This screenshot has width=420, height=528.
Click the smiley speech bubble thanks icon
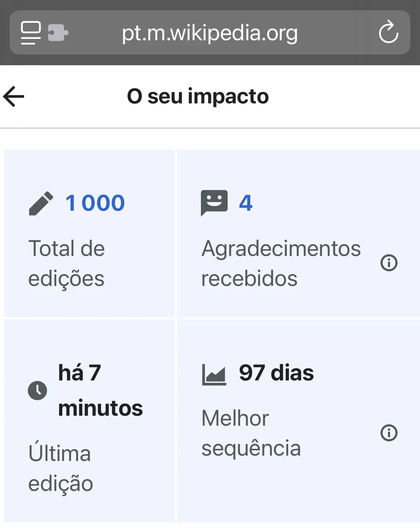(x=214, y=203)
